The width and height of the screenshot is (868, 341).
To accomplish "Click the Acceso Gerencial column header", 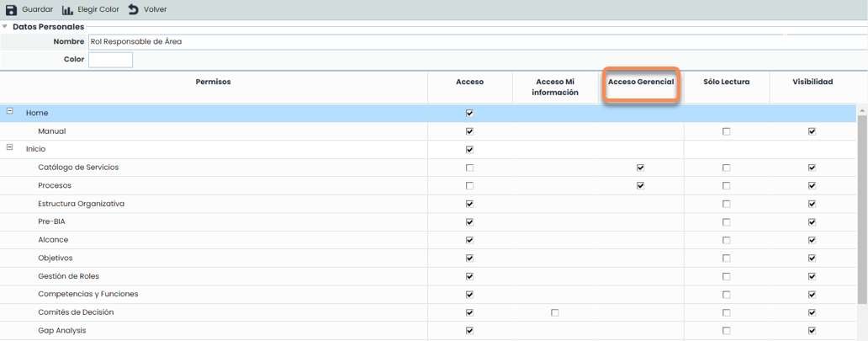I will click(x=640, y=83).
